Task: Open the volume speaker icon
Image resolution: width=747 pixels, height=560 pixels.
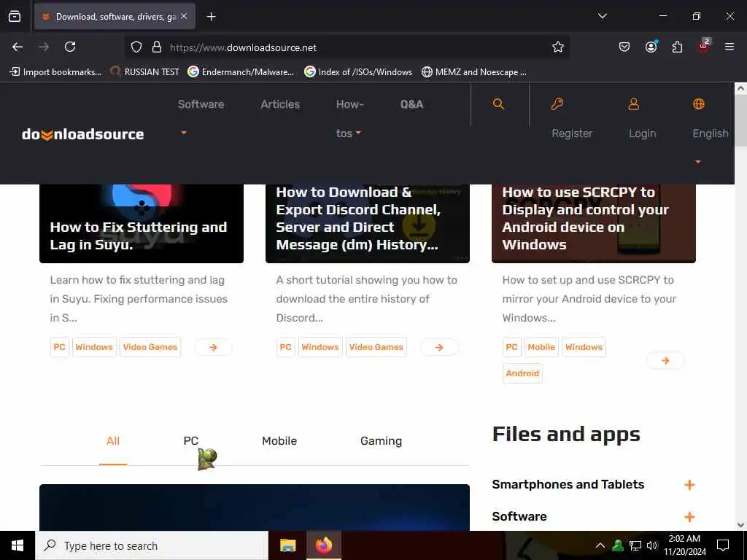Action: [652, 545]
